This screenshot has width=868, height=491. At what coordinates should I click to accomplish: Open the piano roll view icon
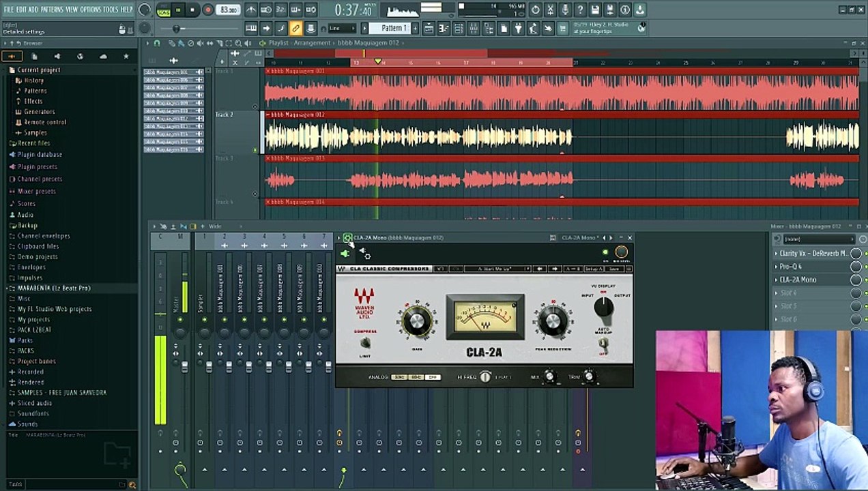click(445, 28)
